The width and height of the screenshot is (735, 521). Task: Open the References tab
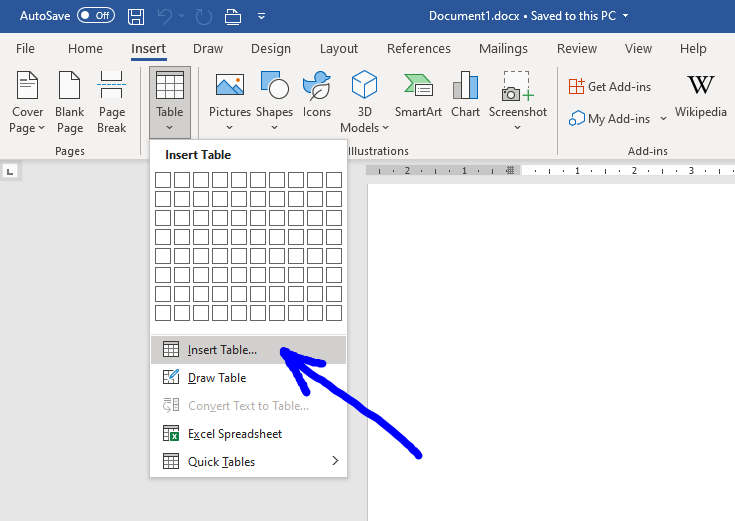point(418,49)
